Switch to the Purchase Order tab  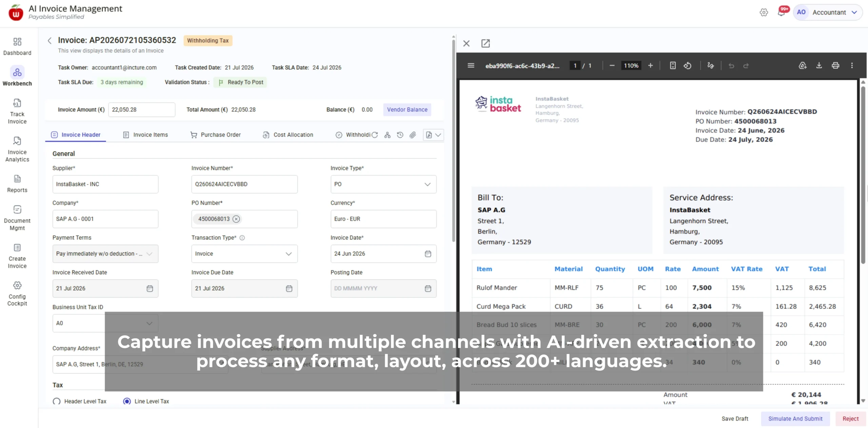216,135
